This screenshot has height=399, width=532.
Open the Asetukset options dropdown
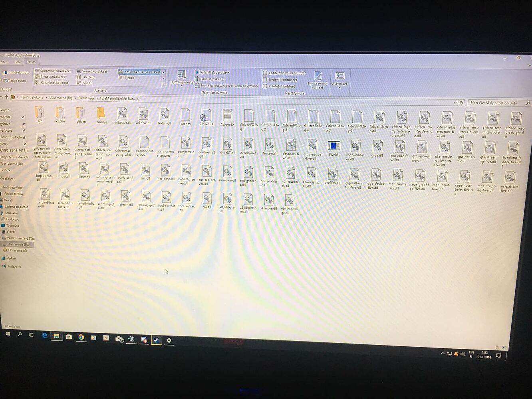[339, 79]
